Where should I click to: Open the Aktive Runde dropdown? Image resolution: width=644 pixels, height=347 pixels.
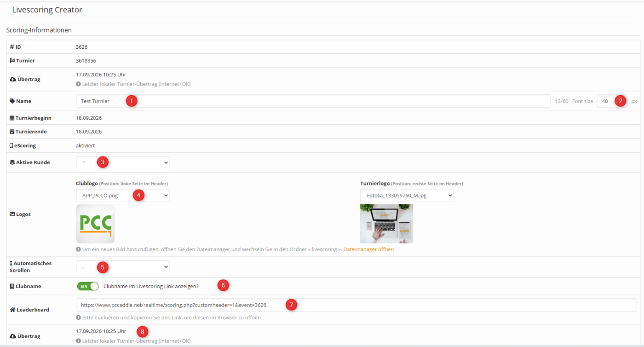tap(123, 162)
